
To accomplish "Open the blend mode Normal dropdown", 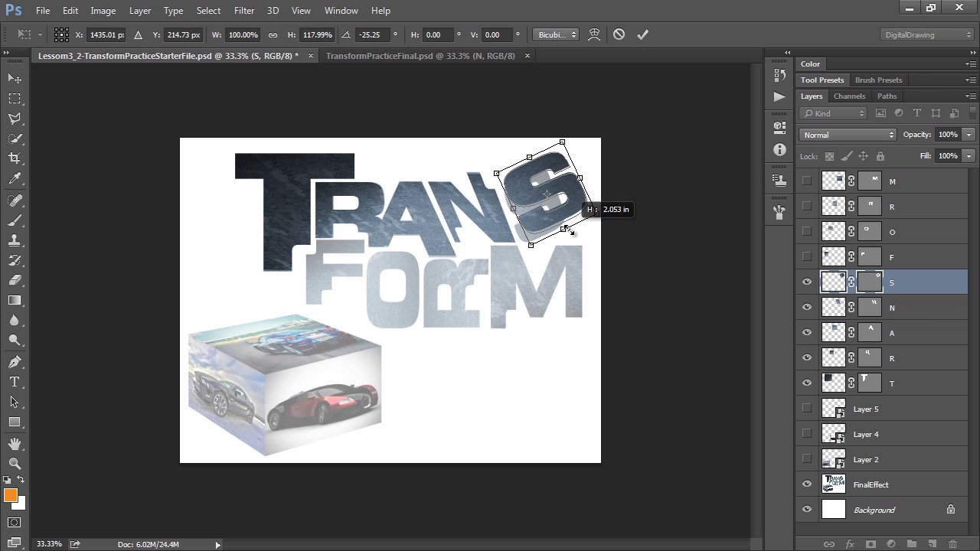I will (x=848, y=135).
